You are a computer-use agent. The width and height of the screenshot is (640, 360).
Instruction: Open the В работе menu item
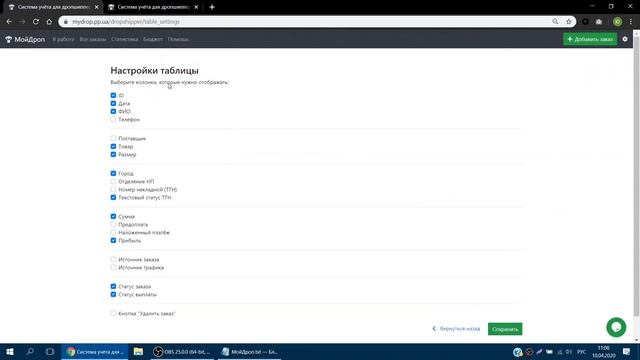pyautogui.click(x=63, y=39)
